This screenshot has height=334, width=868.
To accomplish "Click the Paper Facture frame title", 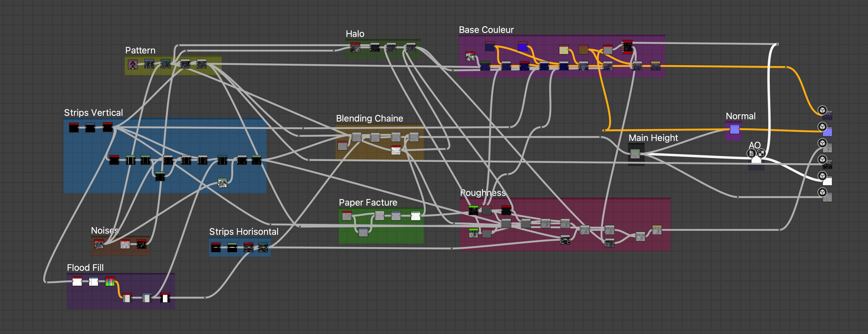I will click(x=368, y=202).
